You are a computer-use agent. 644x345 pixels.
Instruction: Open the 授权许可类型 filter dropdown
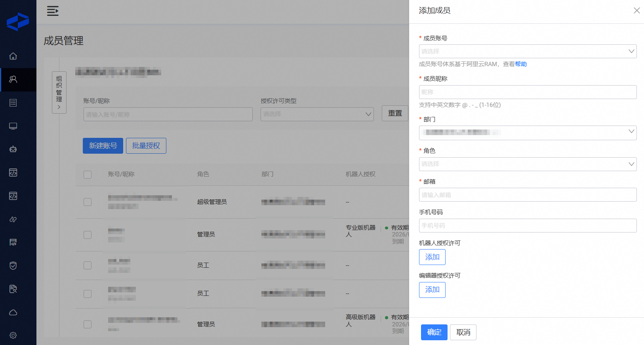pyautogui.click(x=317, y=114)
